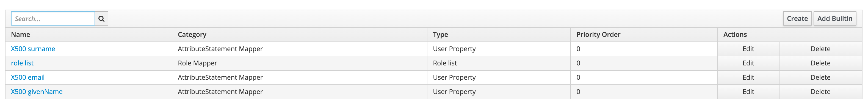Open the X500 surname mapper link

(33, 49)
